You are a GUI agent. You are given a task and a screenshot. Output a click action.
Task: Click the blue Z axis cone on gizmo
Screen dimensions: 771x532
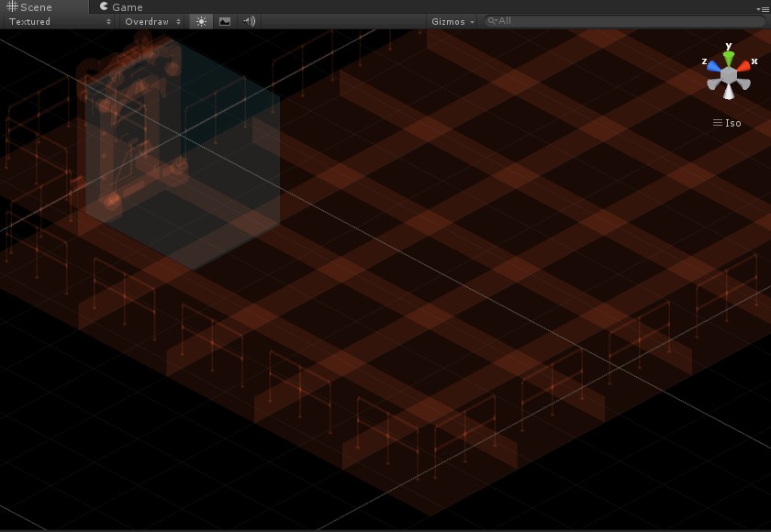click(714, 65)
